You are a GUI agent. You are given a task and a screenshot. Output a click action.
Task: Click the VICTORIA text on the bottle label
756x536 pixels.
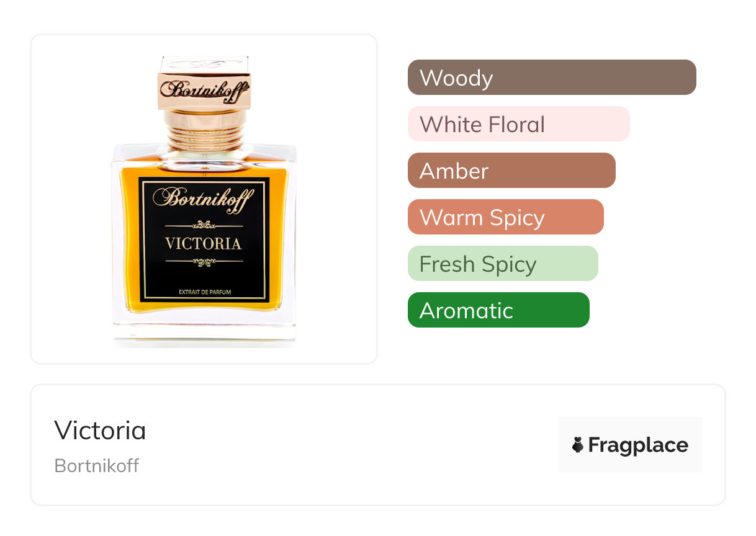(204, 243)
